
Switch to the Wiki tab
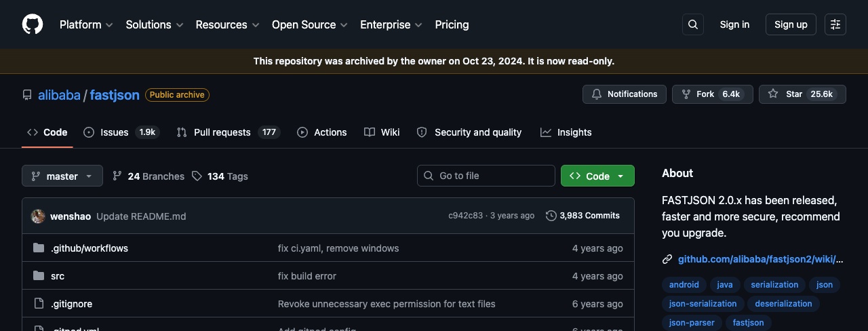tap(382, 132)
